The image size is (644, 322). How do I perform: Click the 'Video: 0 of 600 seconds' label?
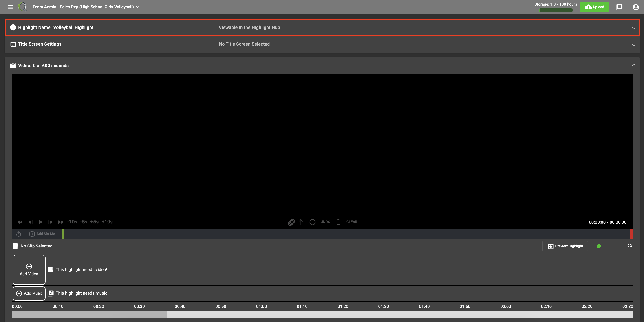43,66
